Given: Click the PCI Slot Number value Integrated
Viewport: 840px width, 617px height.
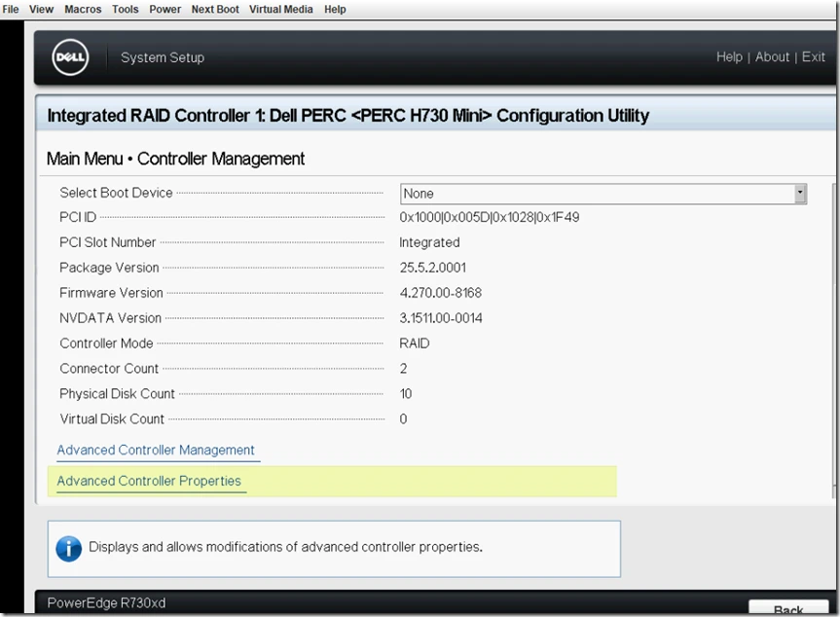Looking at the screenshot, I should coord(429,242).
